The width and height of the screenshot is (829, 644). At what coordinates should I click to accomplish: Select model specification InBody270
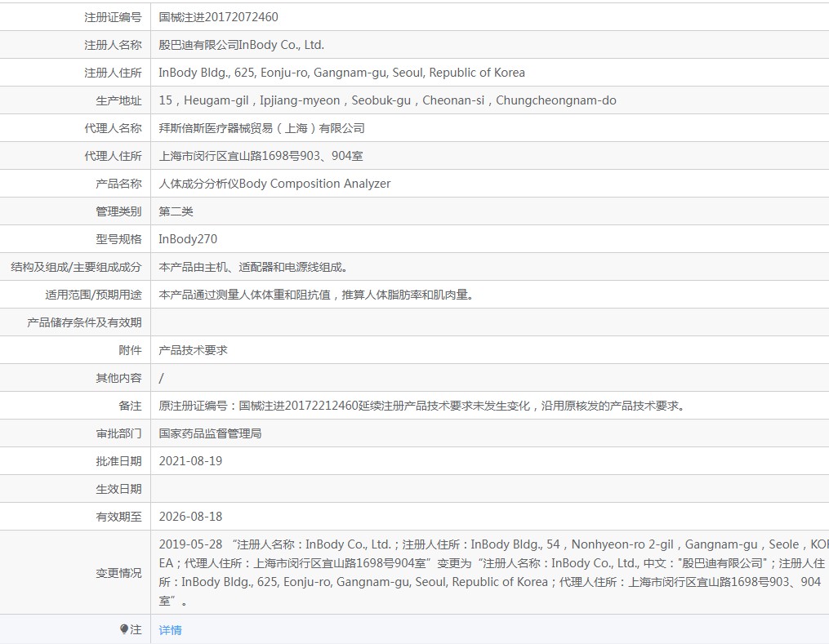pyautogui.click(x=188, y=239)
